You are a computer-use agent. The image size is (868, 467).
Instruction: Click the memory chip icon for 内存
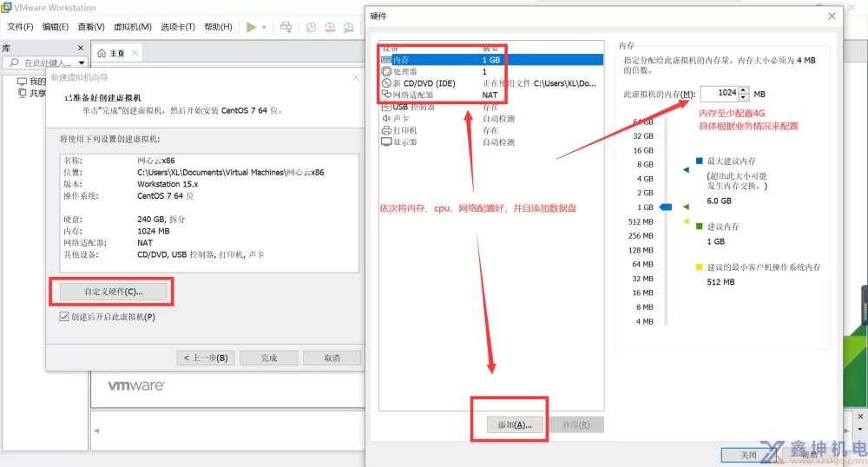pyautogui.click(x=386, y=60)
